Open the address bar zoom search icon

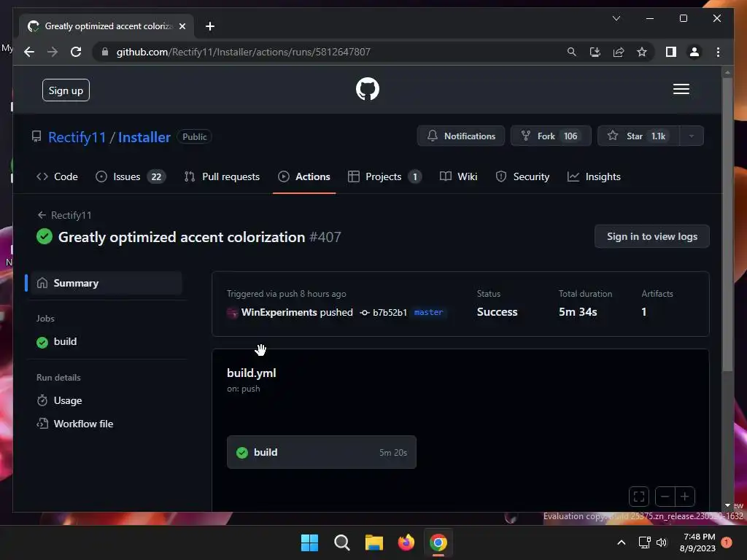click(572, 52)
